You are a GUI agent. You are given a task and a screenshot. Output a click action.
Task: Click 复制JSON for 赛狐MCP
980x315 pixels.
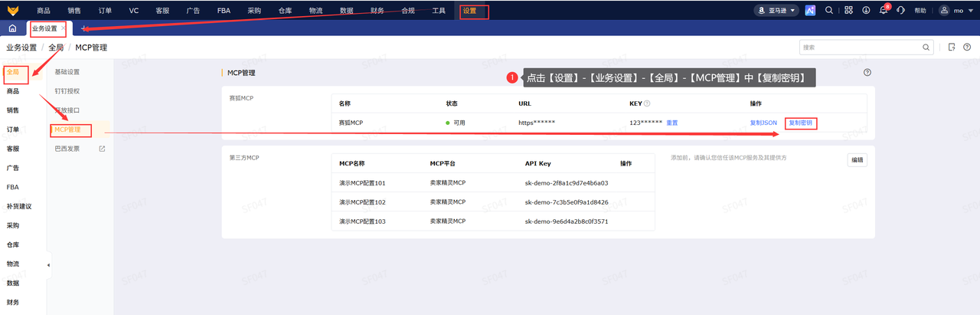763,123
